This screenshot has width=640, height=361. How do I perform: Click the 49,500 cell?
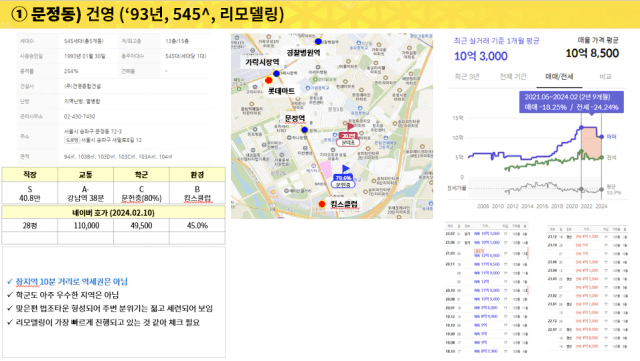point(141,225)
